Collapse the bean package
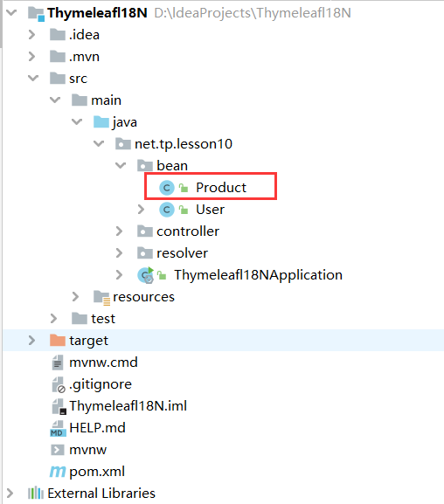 click(x=121, y=166)
